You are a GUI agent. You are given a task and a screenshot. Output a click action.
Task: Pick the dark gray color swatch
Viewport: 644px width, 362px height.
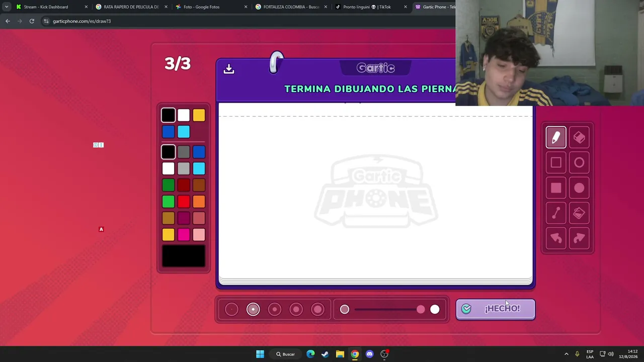click(x=184, y=152)
